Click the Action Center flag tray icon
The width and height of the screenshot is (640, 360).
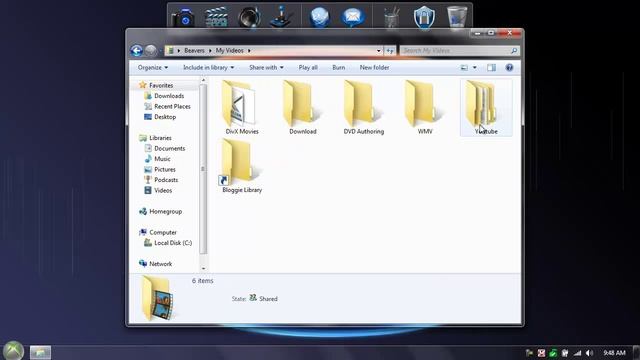point(529,353)
